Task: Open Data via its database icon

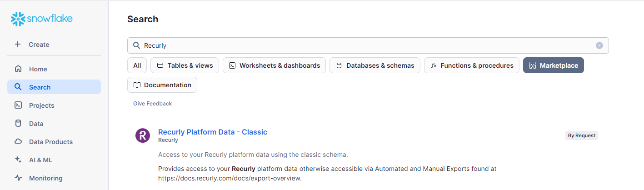Action: (x=18, y=123)
